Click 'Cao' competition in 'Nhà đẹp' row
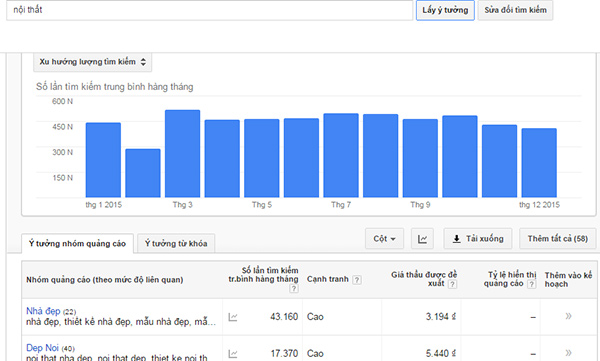The image size is (600, 361). pos(315,317)
